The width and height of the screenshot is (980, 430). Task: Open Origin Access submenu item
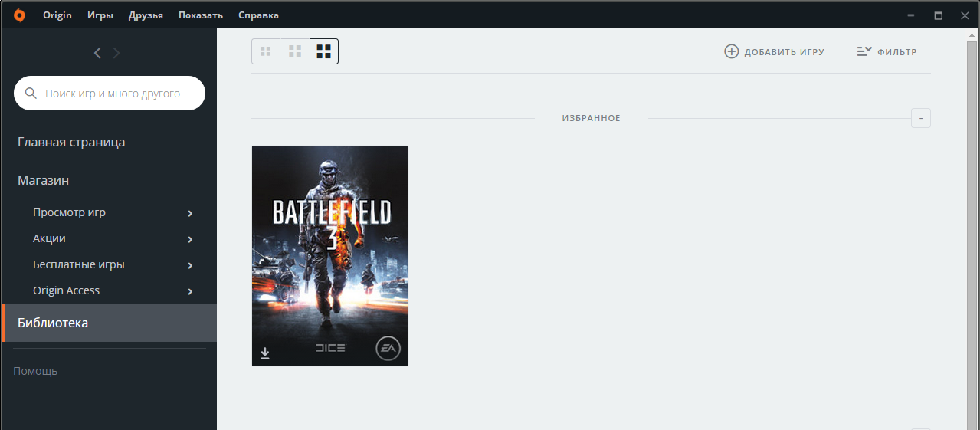[66, 290]
